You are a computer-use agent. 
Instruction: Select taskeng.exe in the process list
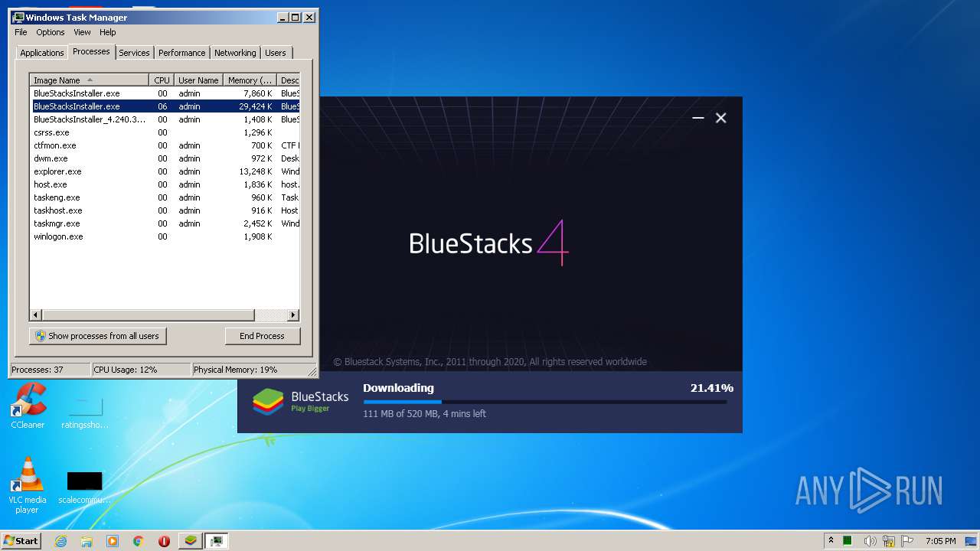165,197
